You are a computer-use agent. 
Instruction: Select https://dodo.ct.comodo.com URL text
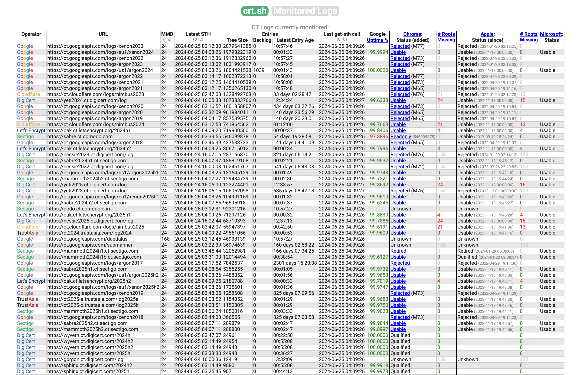tap(79, 209)
